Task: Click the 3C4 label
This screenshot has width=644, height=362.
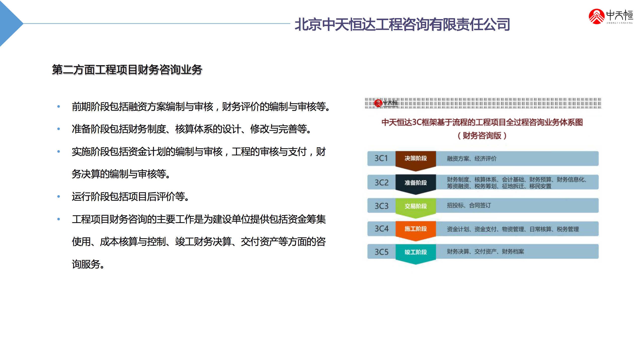Action: (x=381, y=229)
